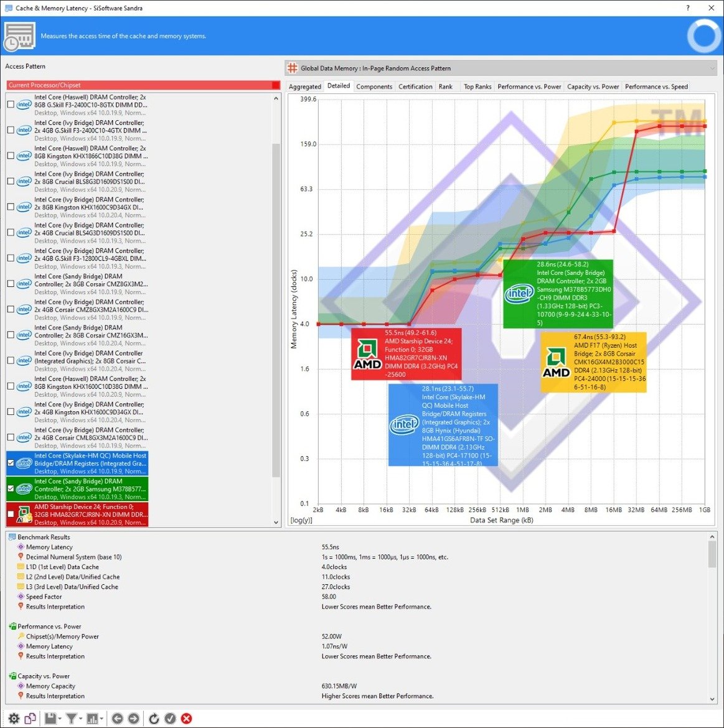724x728 pixels.
Task: Open the Components tab
Action: 374,86
